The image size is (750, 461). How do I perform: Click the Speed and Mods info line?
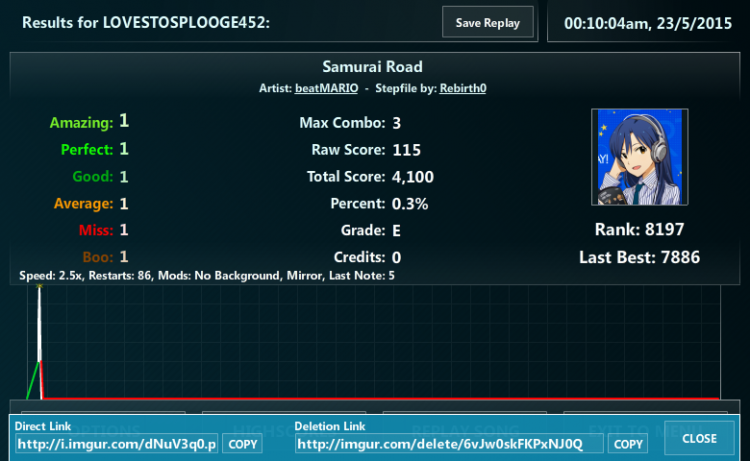[207, 275]
